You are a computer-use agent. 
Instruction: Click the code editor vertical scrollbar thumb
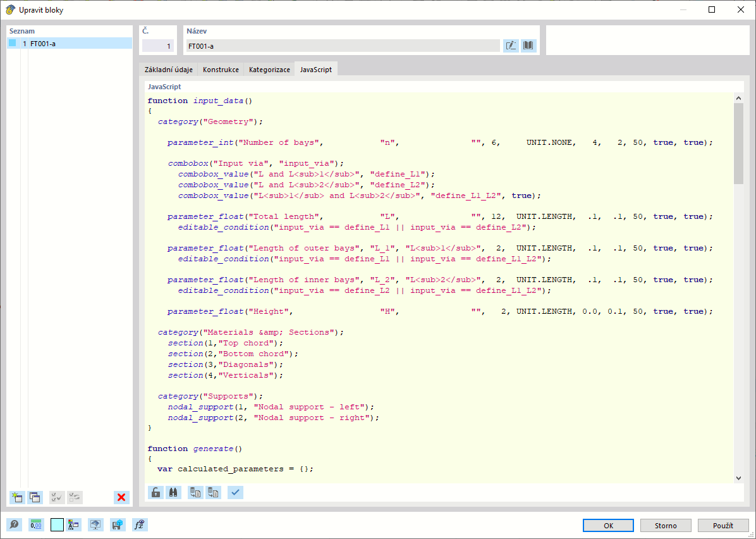point(738,144)
